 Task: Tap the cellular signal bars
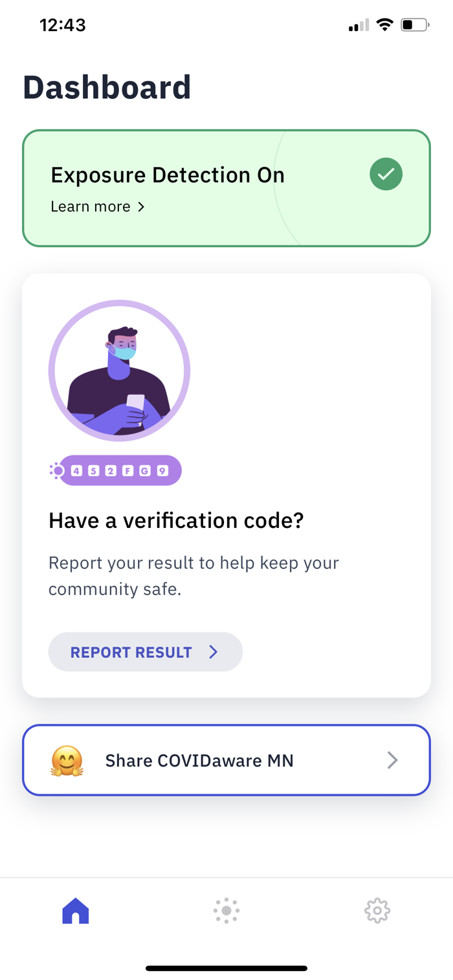coord(359,26)
